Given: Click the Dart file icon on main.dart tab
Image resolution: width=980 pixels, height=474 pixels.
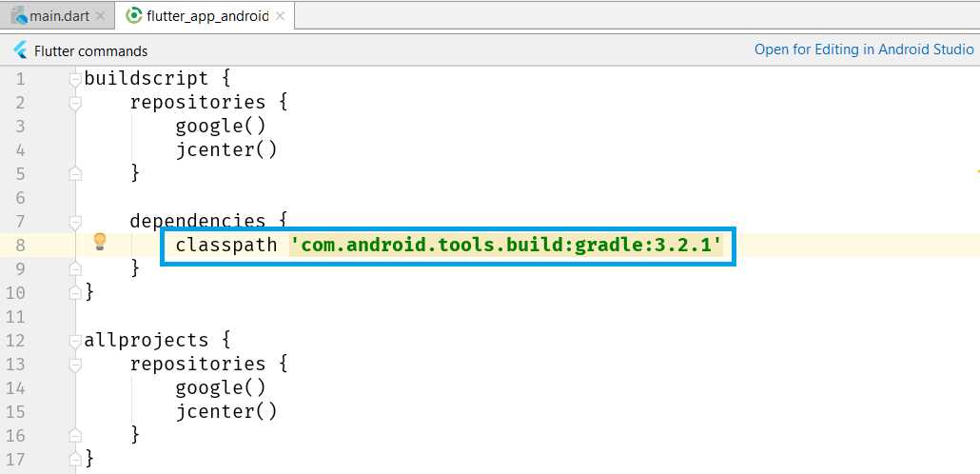Looking at the screenshot, I should click(x=19, y=16).
